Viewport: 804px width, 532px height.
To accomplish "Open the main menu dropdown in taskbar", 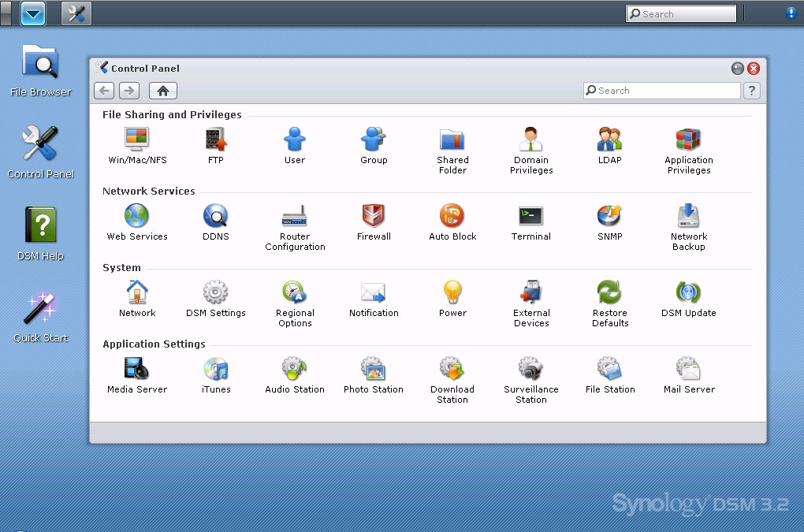I will pos(33,13).
